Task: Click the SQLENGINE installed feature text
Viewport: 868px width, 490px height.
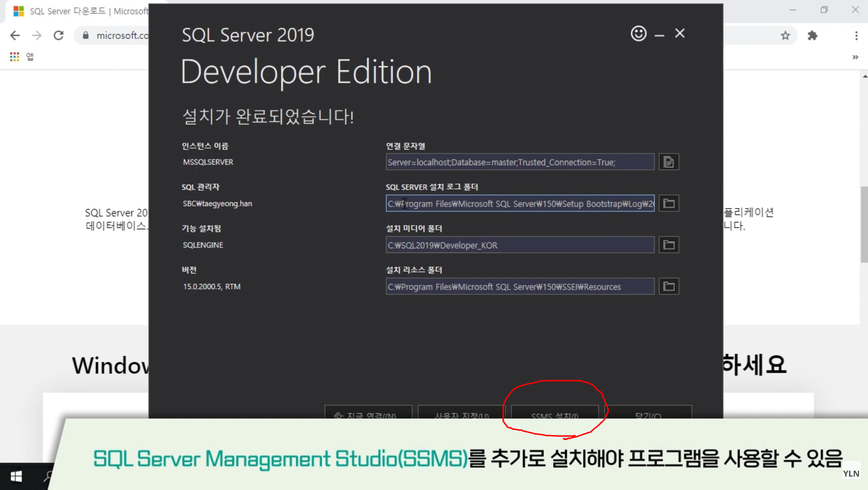Action: [x=203, y=245]
